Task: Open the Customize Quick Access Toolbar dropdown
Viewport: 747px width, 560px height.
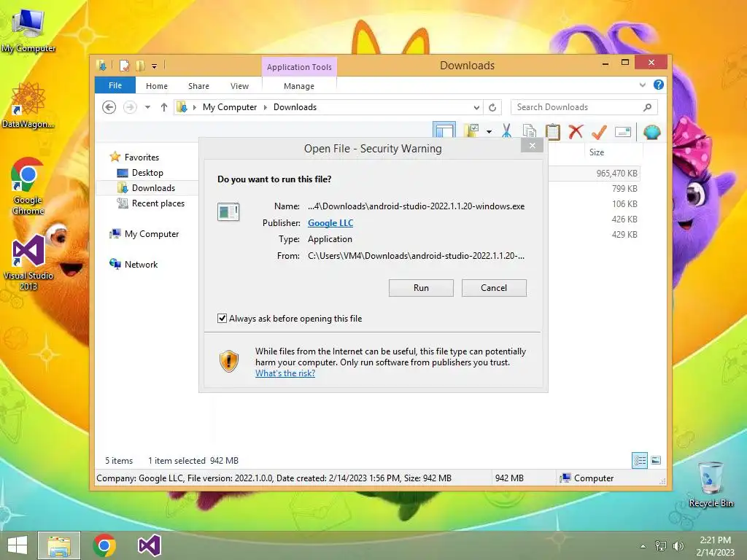Action: (x=155, y=66)
